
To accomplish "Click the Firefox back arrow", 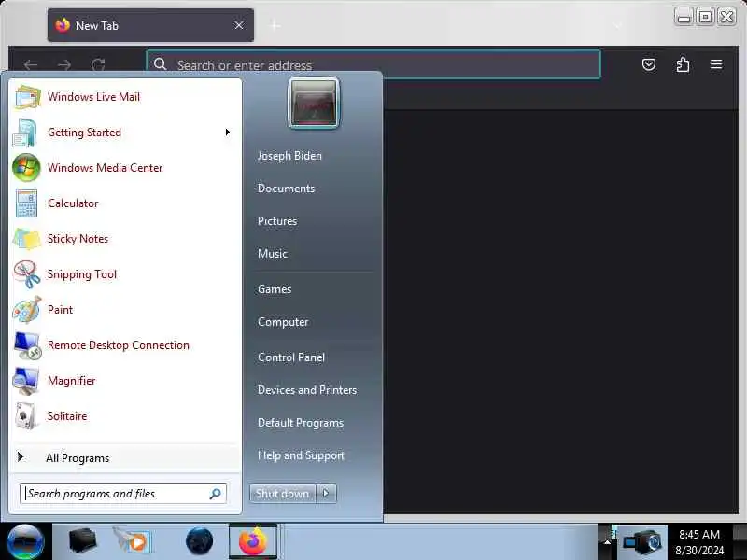I will tap(31, 64).
